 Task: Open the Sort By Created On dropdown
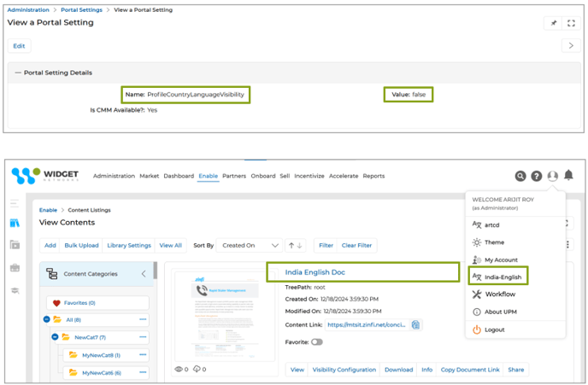(x=250, y=245)
